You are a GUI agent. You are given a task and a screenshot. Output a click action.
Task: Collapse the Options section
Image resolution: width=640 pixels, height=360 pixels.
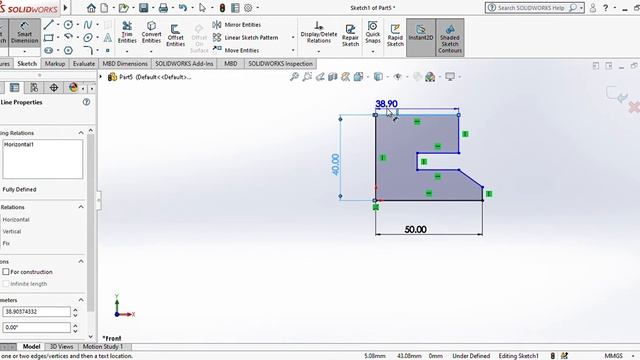(81, 262)
